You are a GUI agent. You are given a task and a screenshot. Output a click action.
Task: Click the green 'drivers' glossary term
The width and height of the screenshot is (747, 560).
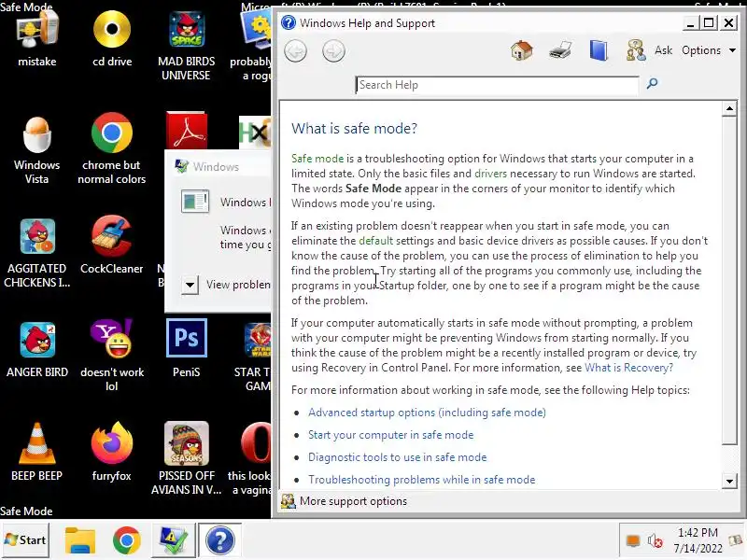pos(491,174)
